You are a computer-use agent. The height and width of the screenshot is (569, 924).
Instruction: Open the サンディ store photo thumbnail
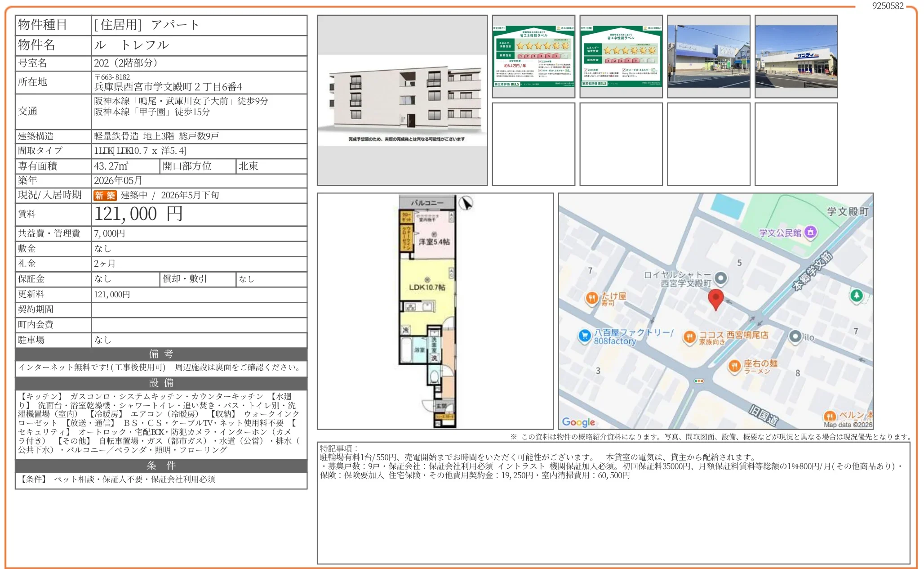pos(796,56)
